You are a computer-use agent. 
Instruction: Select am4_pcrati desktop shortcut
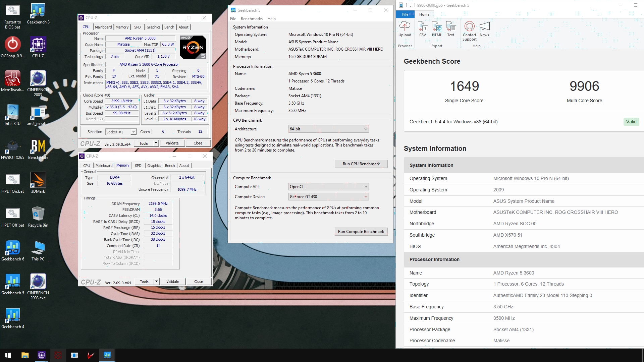(38, 115)
